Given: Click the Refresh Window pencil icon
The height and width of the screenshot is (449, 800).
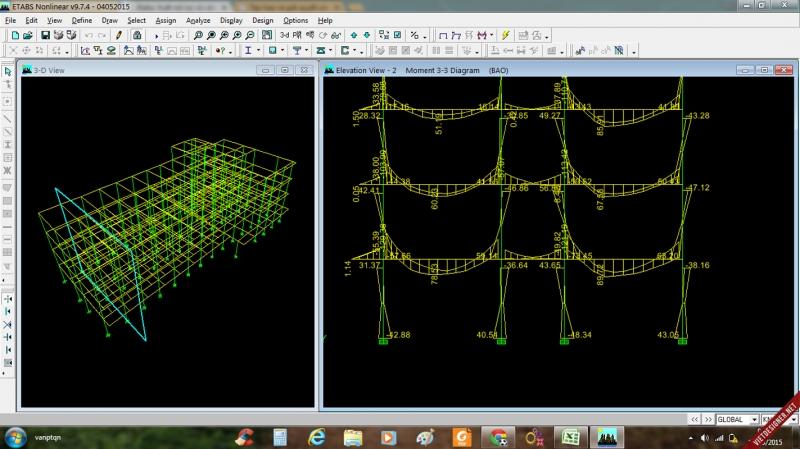Looking at the screenshot, I should point(118,35).
